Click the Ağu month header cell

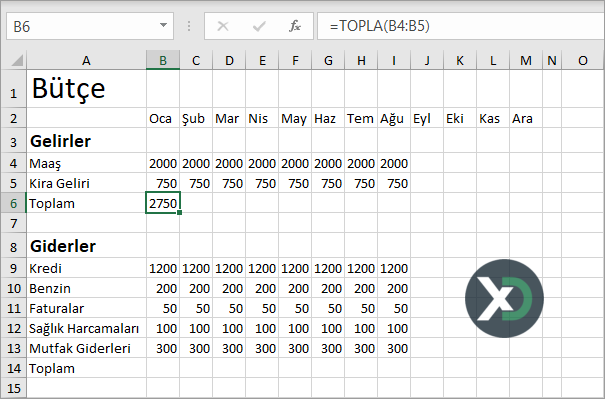[x=394, y=118]
